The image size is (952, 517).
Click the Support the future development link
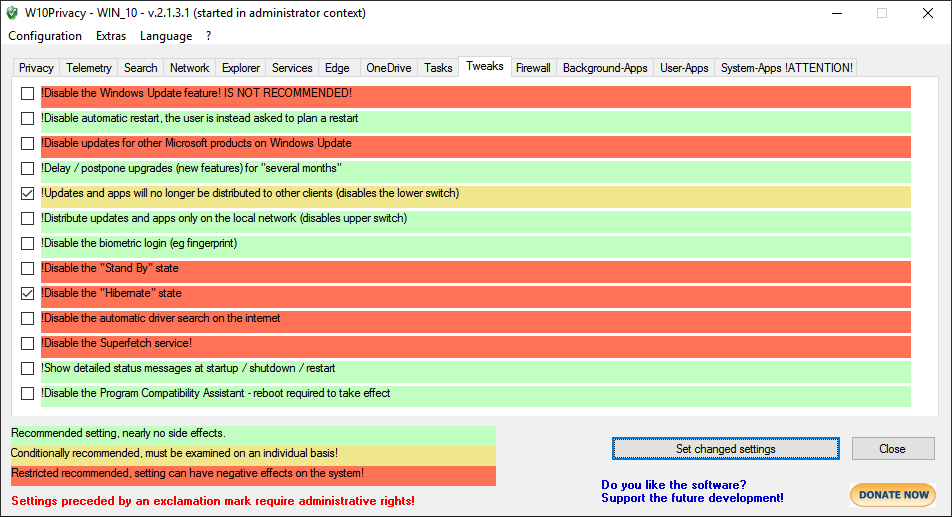tap(692, 498)
